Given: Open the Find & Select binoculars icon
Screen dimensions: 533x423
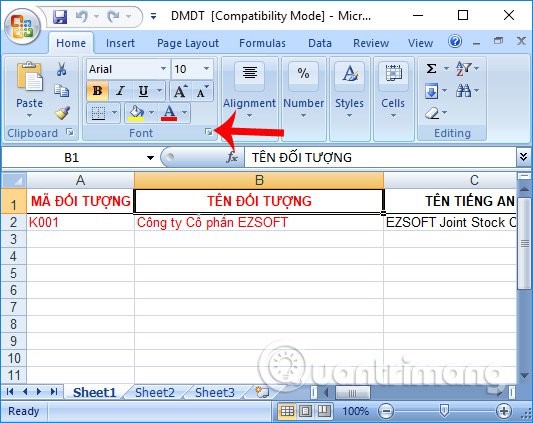Looking at the screenshot, I should (x=464, y=91).
